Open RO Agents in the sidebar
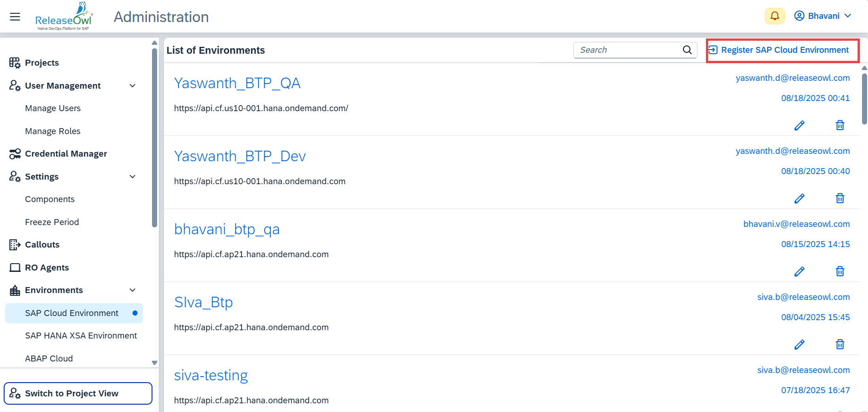868x412 pixels. [47, 268]
